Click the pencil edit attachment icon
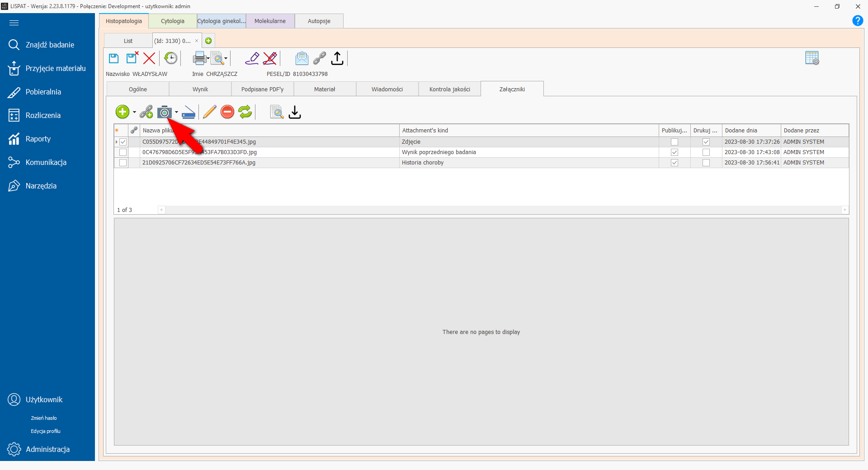The height and width of the screenshot is (470, 868). pos(209,112)
